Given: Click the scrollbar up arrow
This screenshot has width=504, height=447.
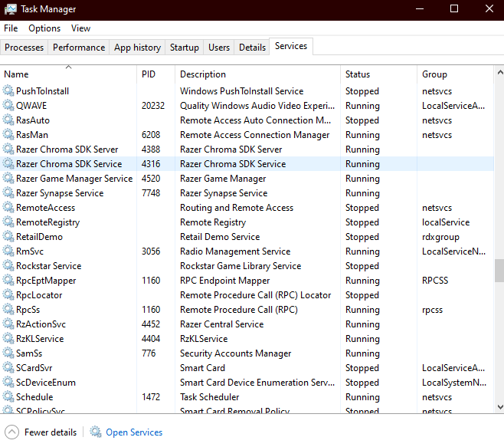Looking at the screenshot, I should pyautogui.click(x=499, y=72).
